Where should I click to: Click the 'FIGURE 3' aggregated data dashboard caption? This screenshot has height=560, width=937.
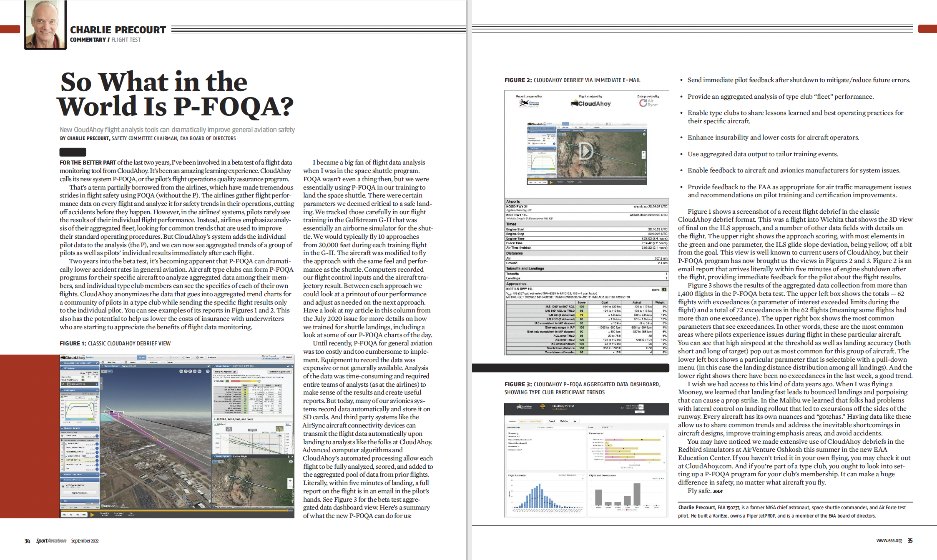tap(583, 388)
